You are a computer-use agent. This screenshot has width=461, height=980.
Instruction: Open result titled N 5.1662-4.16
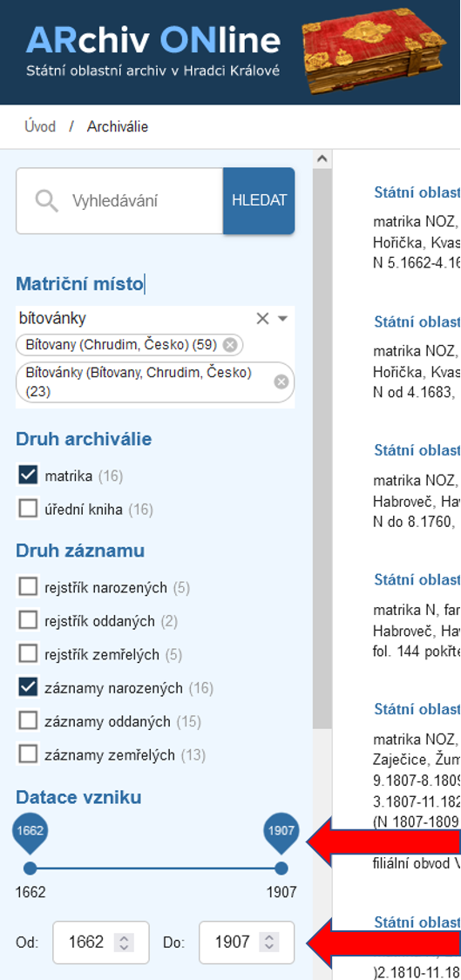417,193
